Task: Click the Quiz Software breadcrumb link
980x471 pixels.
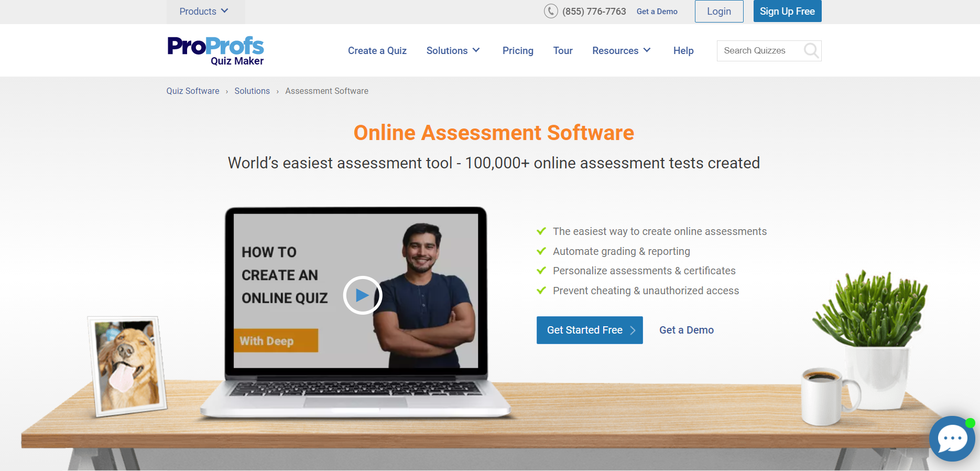Action: 193,91
